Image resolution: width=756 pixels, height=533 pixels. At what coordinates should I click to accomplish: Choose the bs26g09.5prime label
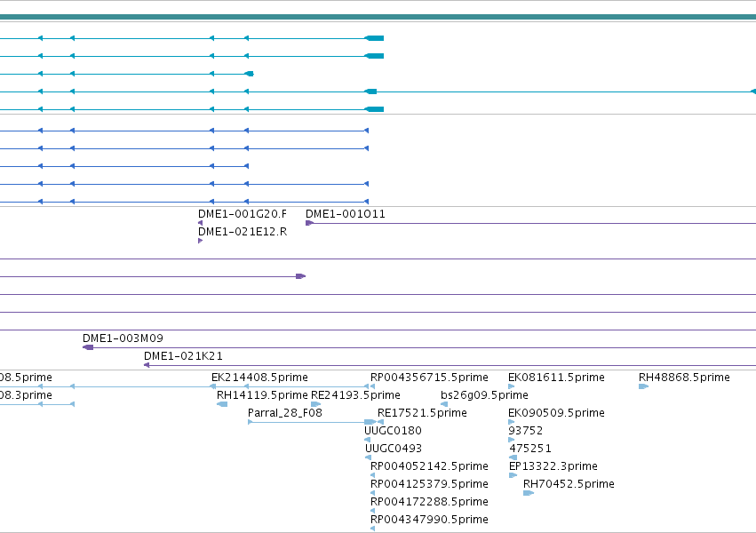(484, 395)
